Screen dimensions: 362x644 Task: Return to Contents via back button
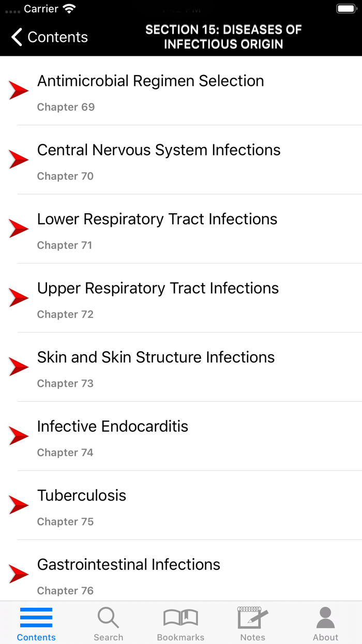point(49,37)
